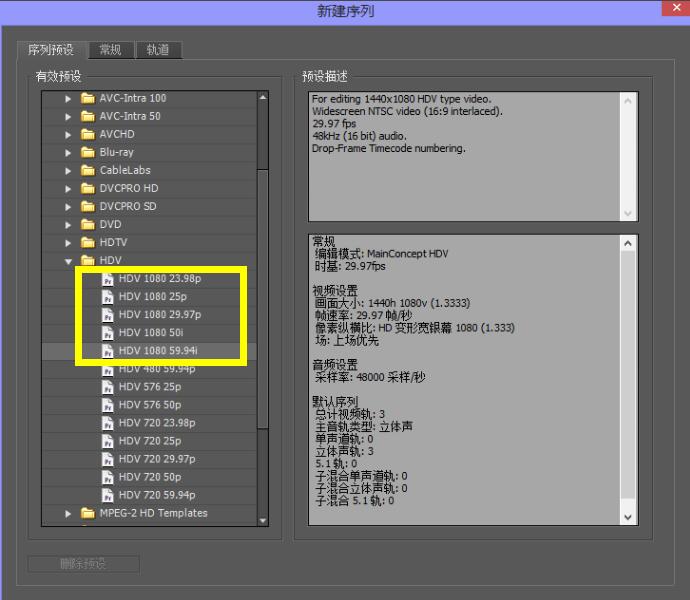
Task: Click preset icon for HDV 720 59.94p
Action: [x=107, y=496]
